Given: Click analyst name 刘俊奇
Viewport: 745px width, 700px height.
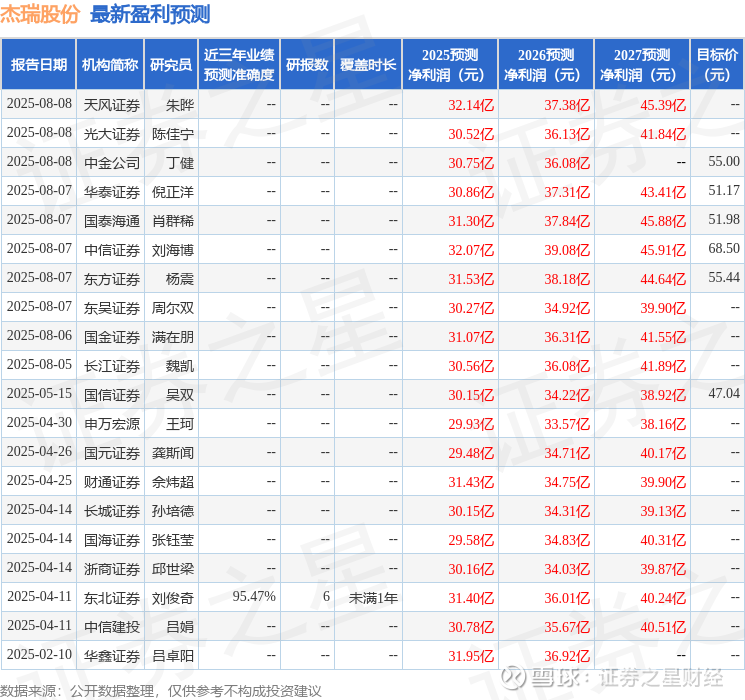Looking at the screenshot, I should point(173,598).
